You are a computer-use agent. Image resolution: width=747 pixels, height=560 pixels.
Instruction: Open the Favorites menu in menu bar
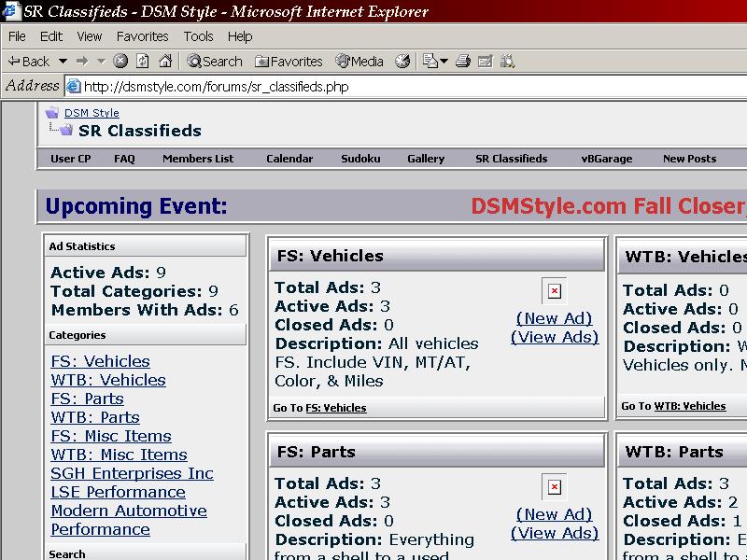click(142, 36)
